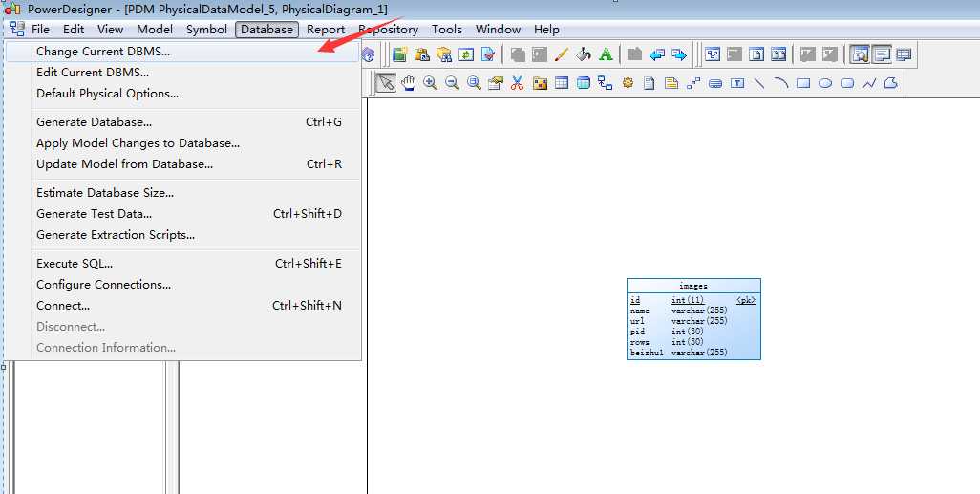Image resolution: width=980 pixels, height=494 pixels.
Task: Open the Symbol menu
Action: point(207,30)
